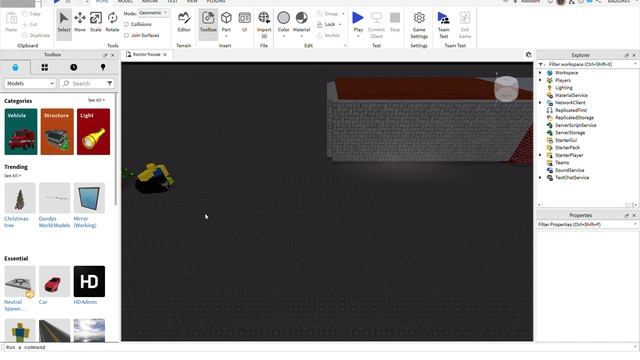
Task: Open the Color dropdown arrow
Action: 284,36
